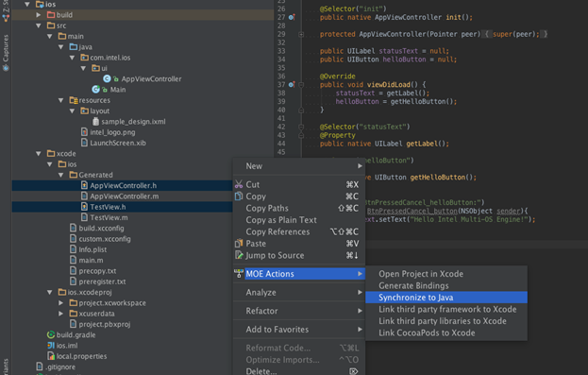588x375 pixels.
Task: Choose Copy Paths from context menu
Action: coord(299,208)
